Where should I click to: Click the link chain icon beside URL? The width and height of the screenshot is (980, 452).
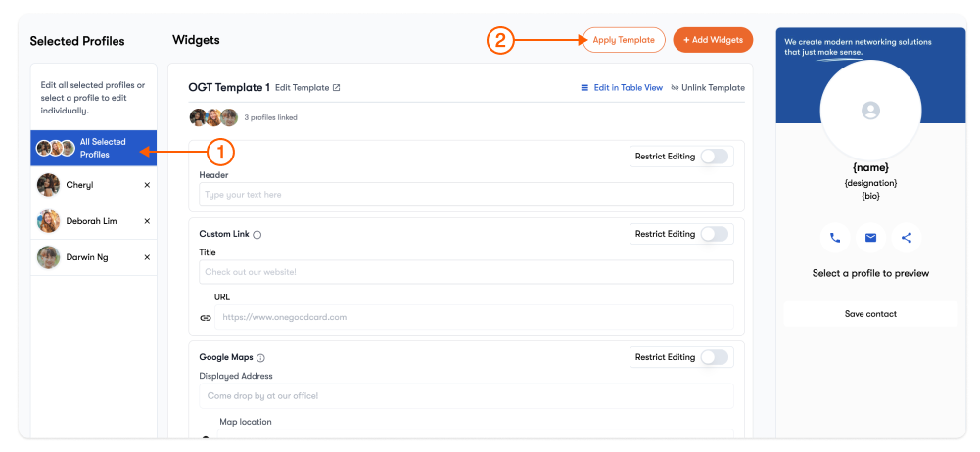pyautogui.click(x=206, y=318)
